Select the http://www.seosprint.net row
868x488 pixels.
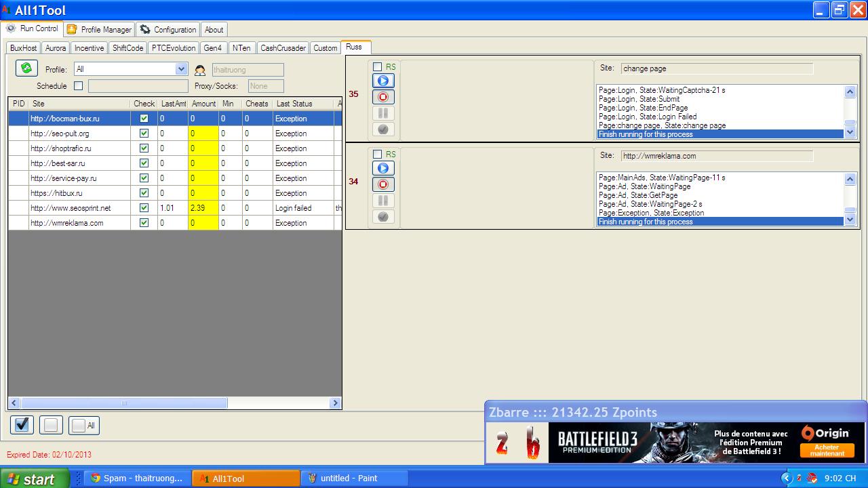175,208
